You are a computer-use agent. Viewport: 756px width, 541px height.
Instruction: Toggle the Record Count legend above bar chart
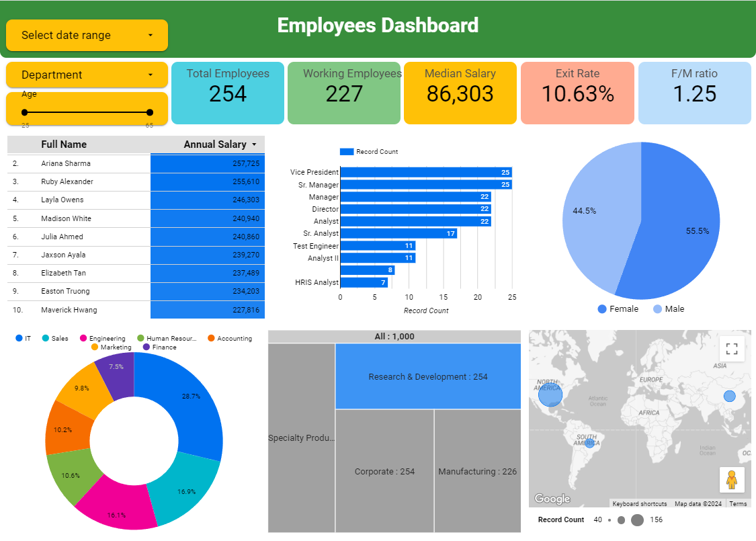click(366, 152)
